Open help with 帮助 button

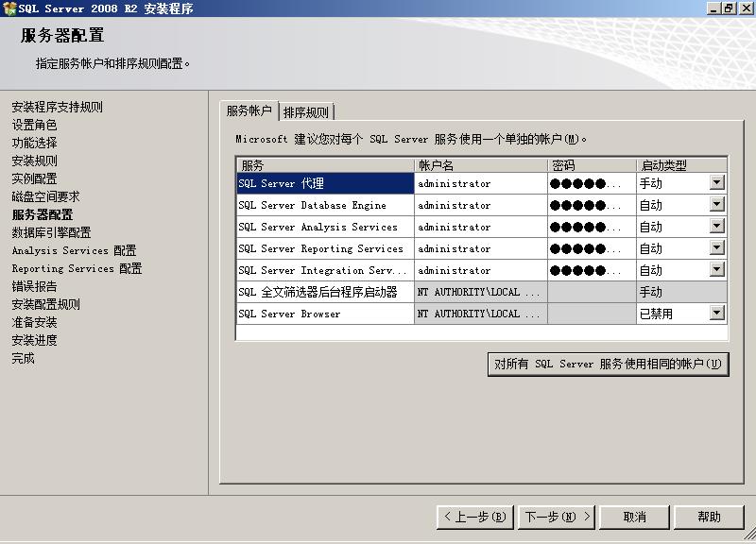(709, 517)
